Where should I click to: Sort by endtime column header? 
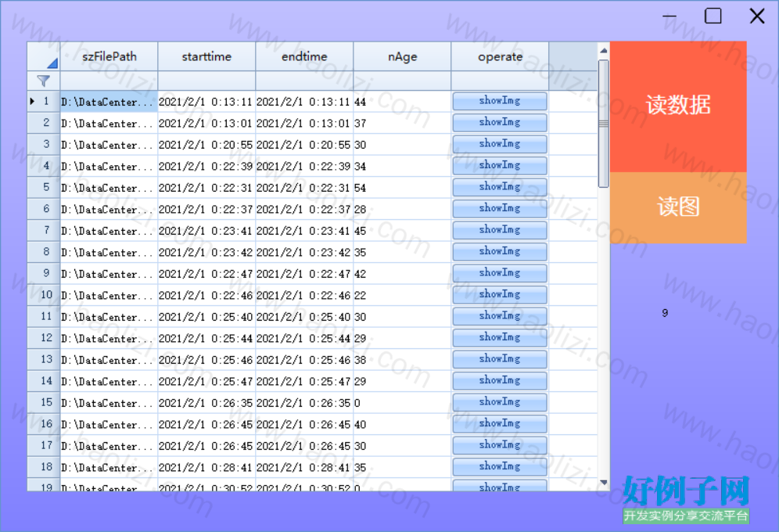pos(304,56)
